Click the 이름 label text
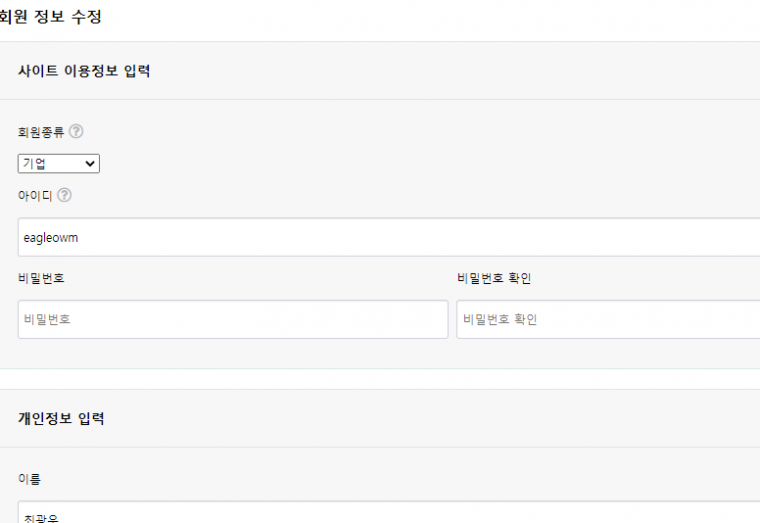The width and height of the screenshot is (760, 523). [x=29, y=480]
